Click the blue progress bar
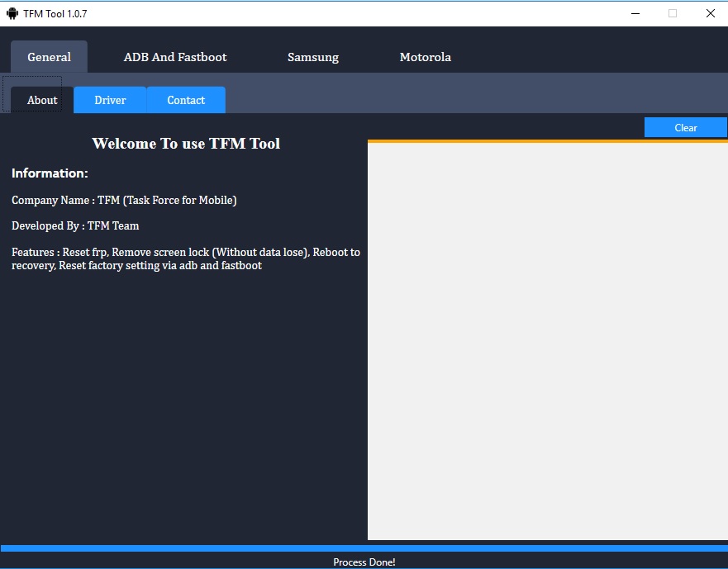 (364, 548)
